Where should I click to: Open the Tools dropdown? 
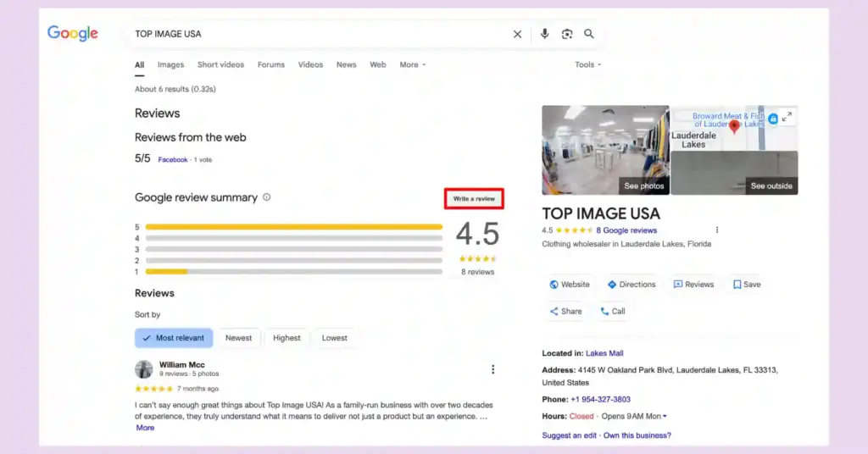click(x=587, y=64)
